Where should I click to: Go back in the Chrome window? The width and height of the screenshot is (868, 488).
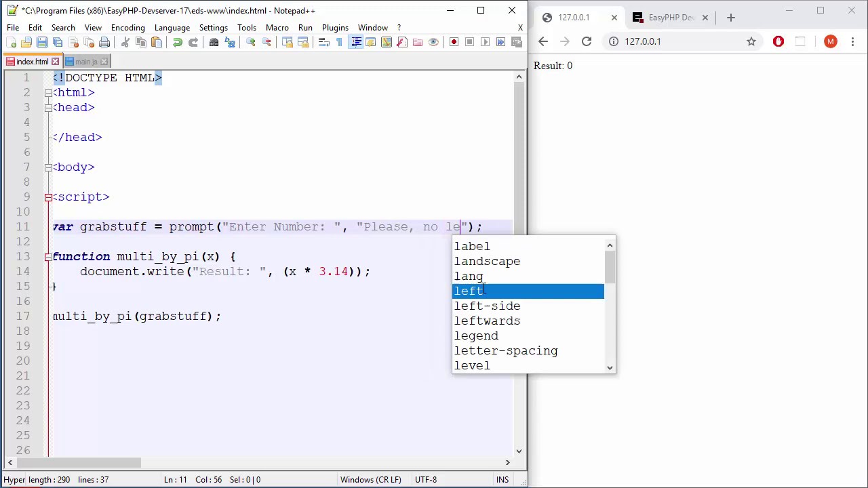pos(543,41)
